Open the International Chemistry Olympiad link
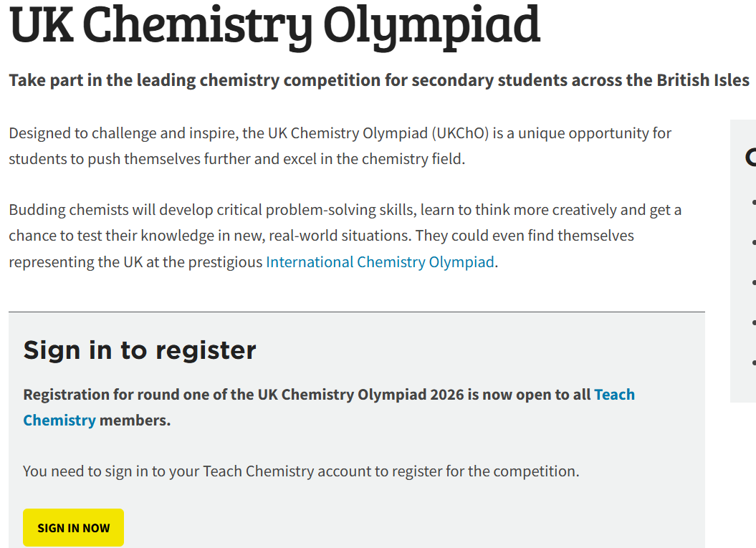 (380, 262)
